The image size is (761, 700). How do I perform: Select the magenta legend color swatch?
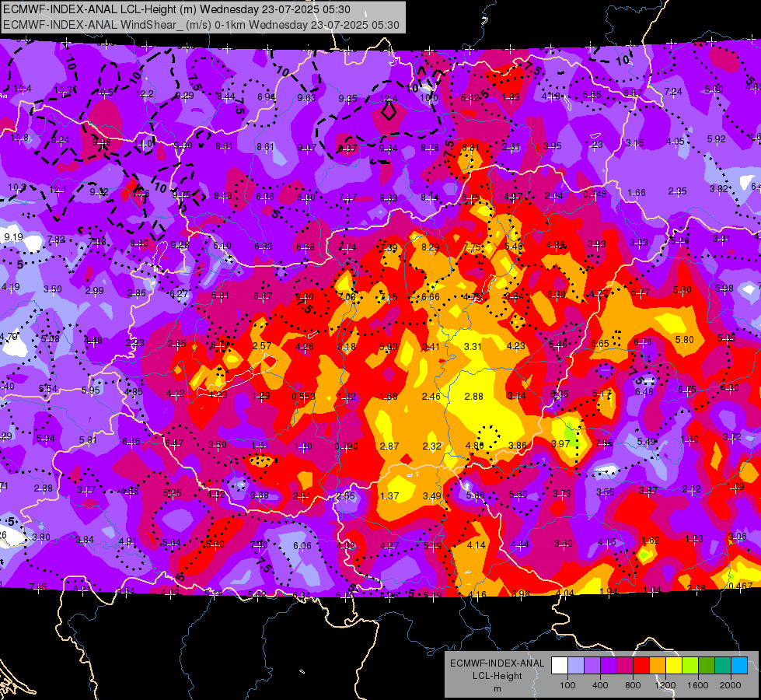pos(625,666)
